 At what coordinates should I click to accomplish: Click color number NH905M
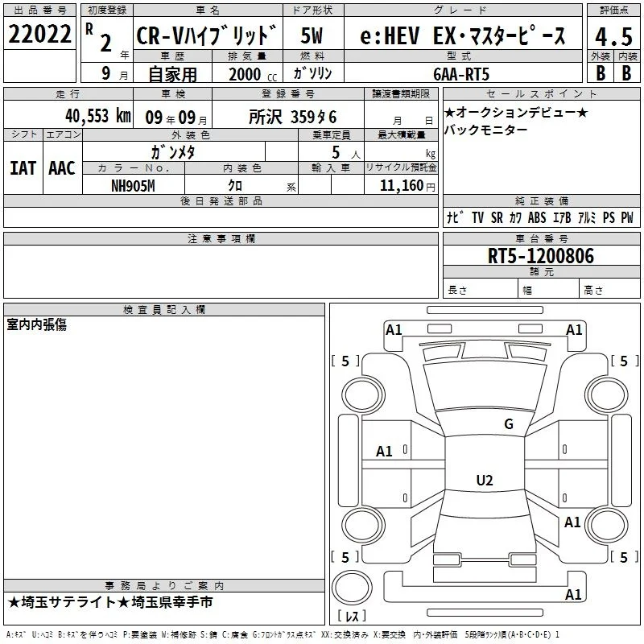(133, 186)
